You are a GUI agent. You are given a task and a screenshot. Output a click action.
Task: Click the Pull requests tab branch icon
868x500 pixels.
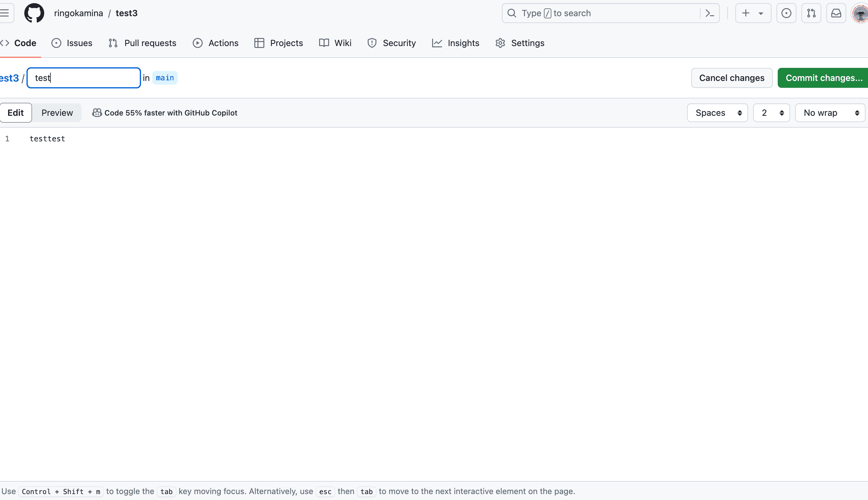pyautogui.click(x=113, y=43)
